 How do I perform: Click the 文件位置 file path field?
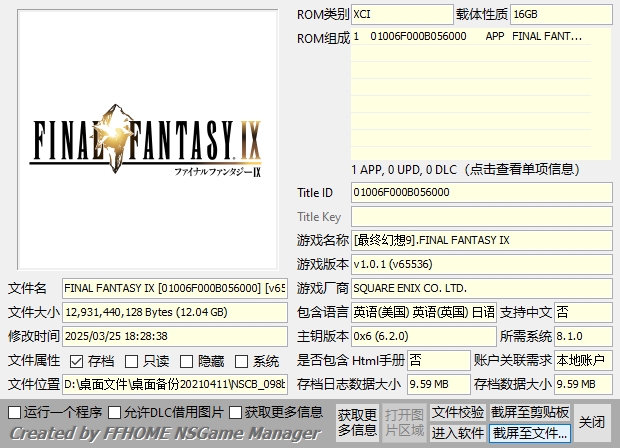click(175, 384)
